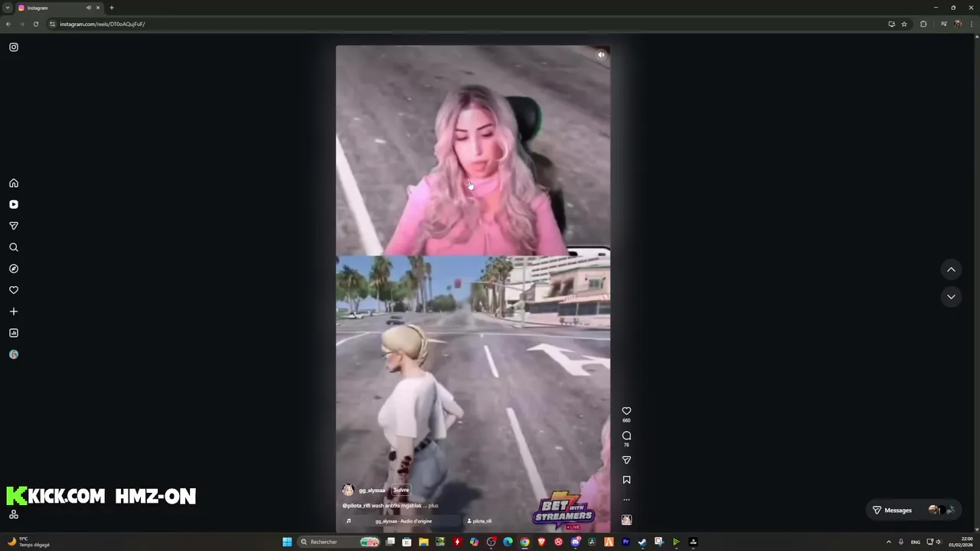Open the Messages floating button
Screen dimensions: 980x551
click(913, 510)
